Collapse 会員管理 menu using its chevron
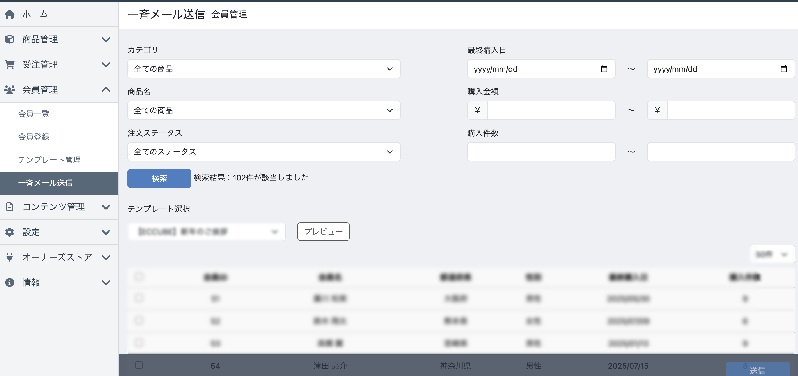 click(106, 90)
